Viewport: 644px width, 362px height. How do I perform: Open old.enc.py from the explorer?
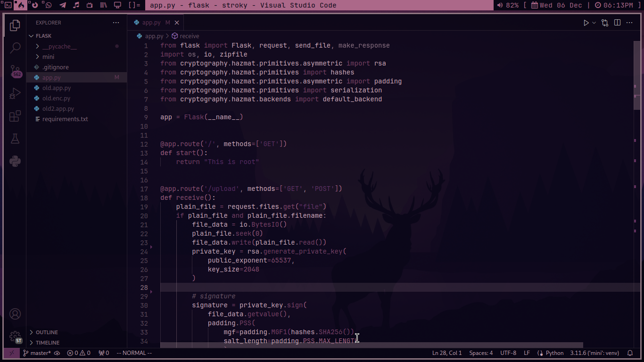(x=56, y=99)
